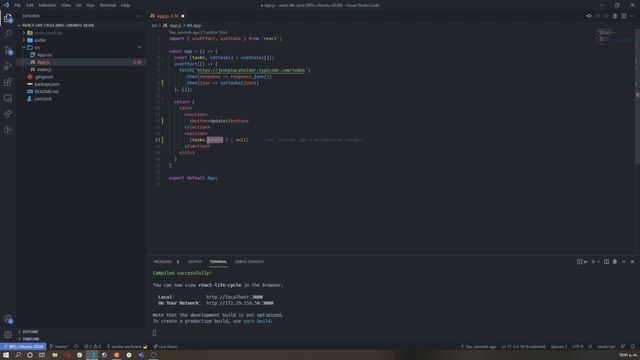Viewport: 640px width, 360px height.
Task: Open the Task View icon on taskbar
Action: pyautogui.click(x=42, y=355)
